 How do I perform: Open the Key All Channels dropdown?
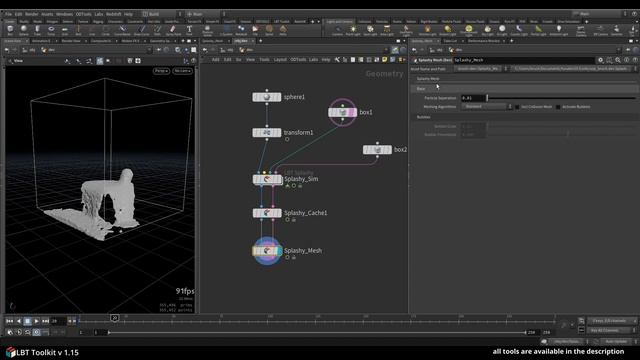(x=611, y=330)
